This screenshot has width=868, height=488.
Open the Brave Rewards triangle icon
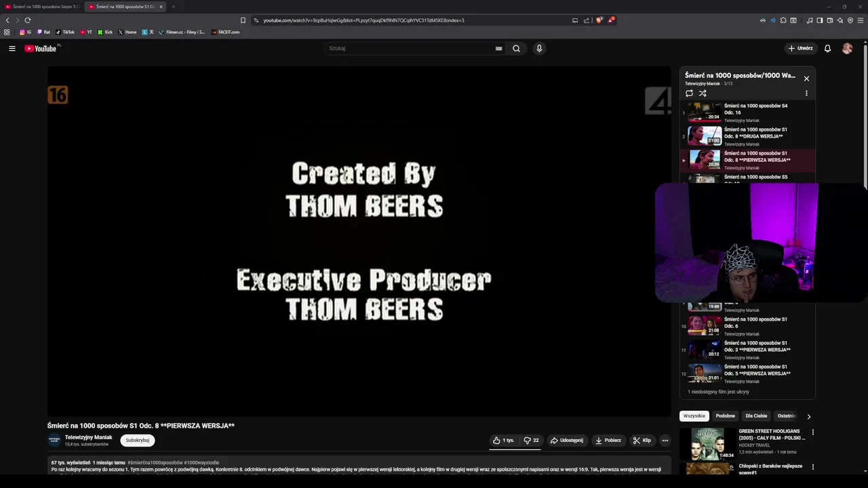coord(611,20)
